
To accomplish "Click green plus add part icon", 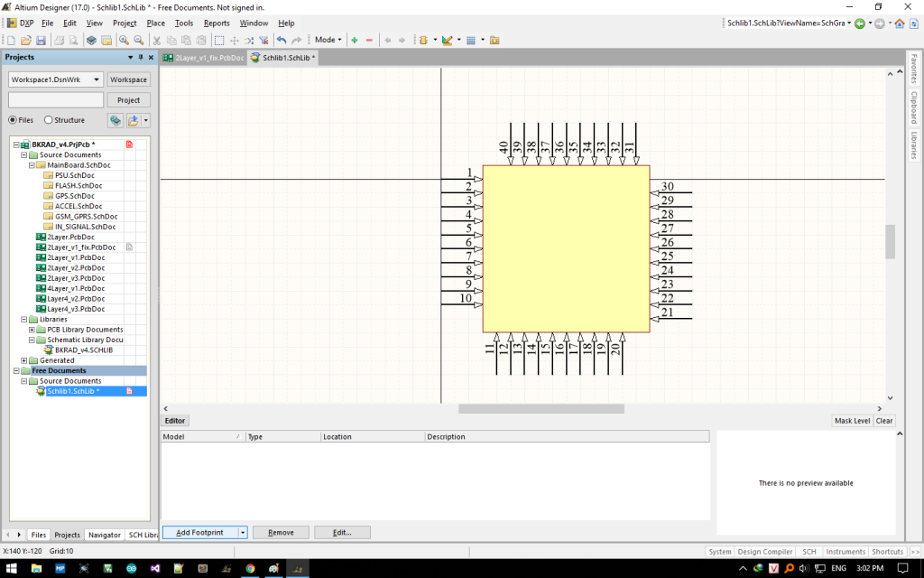I will (355, 40).
